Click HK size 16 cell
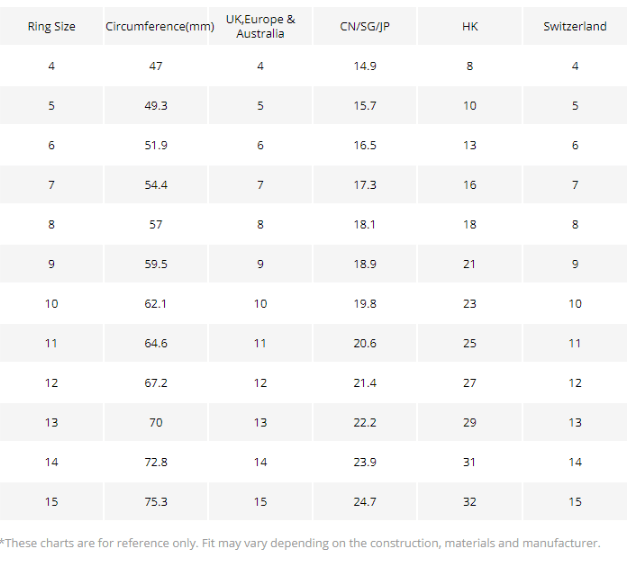Screen dimensions: 641x561 [x=470, y=185]
